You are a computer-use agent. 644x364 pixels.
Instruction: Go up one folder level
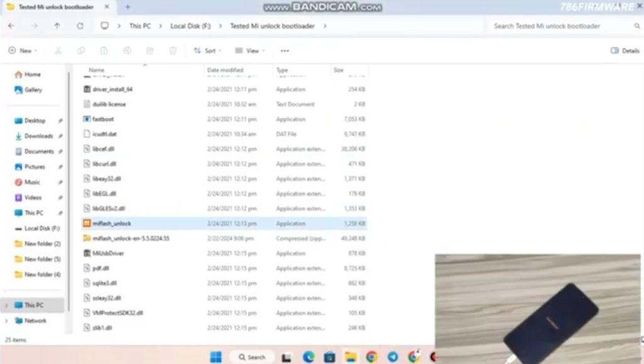click(x=57, y=26)
